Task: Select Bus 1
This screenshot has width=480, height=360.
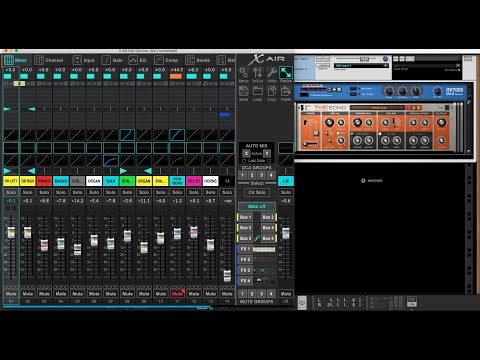Action: pyautogui.click(x=245, y=217)
